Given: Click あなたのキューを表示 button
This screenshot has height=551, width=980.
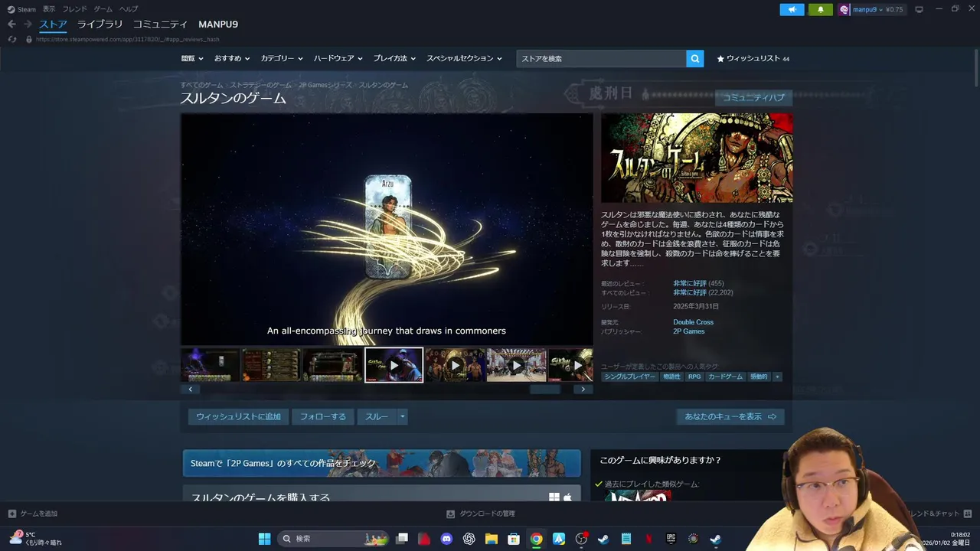Looking at the screenshot, I should click(730, 416).
